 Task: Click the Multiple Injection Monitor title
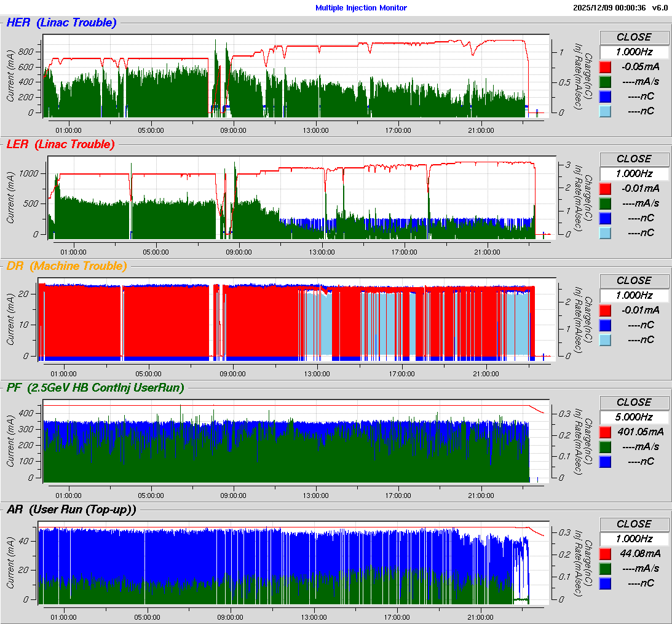pos(361,8)
